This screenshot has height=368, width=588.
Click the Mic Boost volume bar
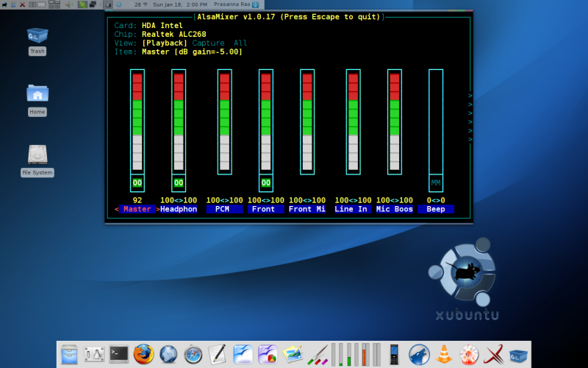click(x=395, y=121)
